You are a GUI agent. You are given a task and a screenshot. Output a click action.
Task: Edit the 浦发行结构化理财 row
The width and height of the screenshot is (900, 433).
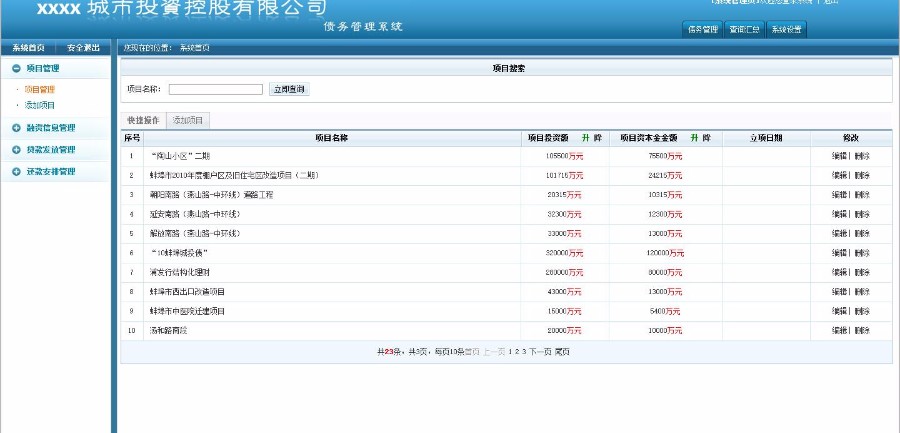[x=839, y=273]
